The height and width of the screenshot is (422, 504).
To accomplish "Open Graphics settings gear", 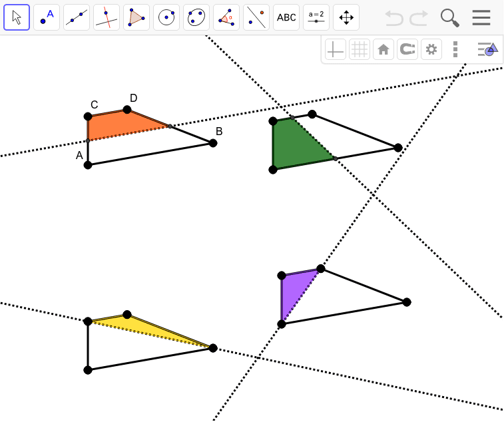I will 431,49.
